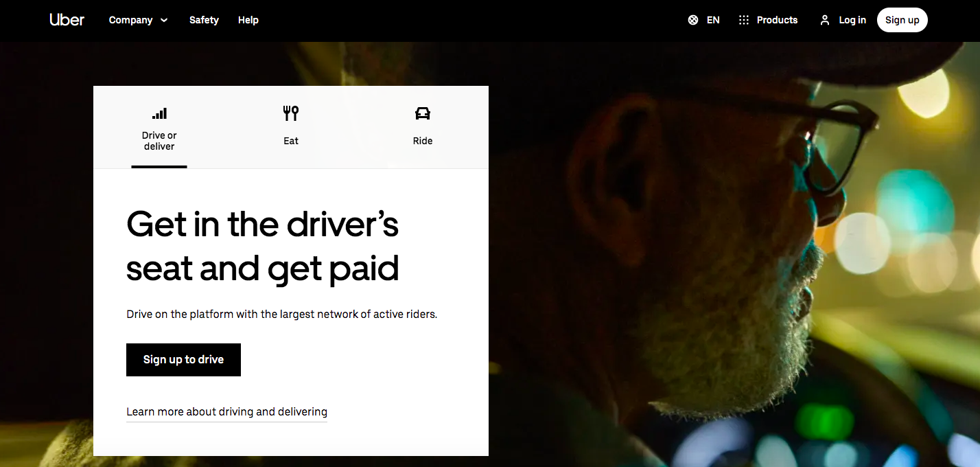Click the Uber logo
980x467 pixels.
(x=67, y=20)
